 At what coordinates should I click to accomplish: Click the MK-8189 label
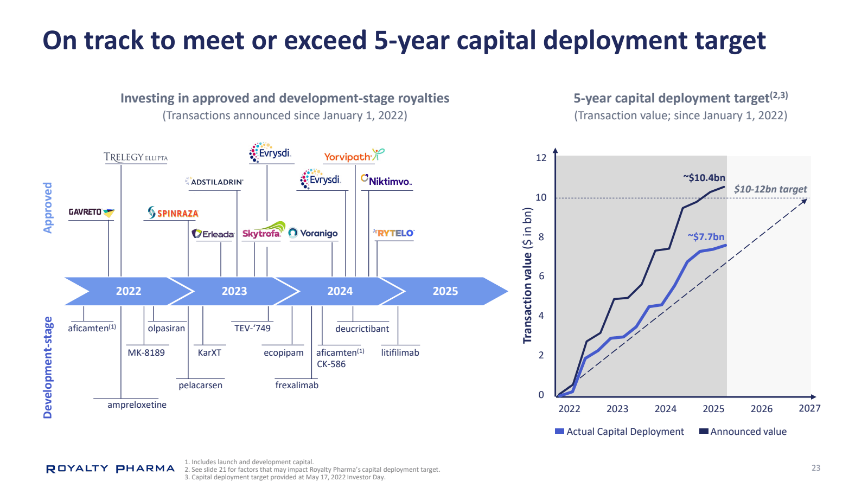coord(146,352)
